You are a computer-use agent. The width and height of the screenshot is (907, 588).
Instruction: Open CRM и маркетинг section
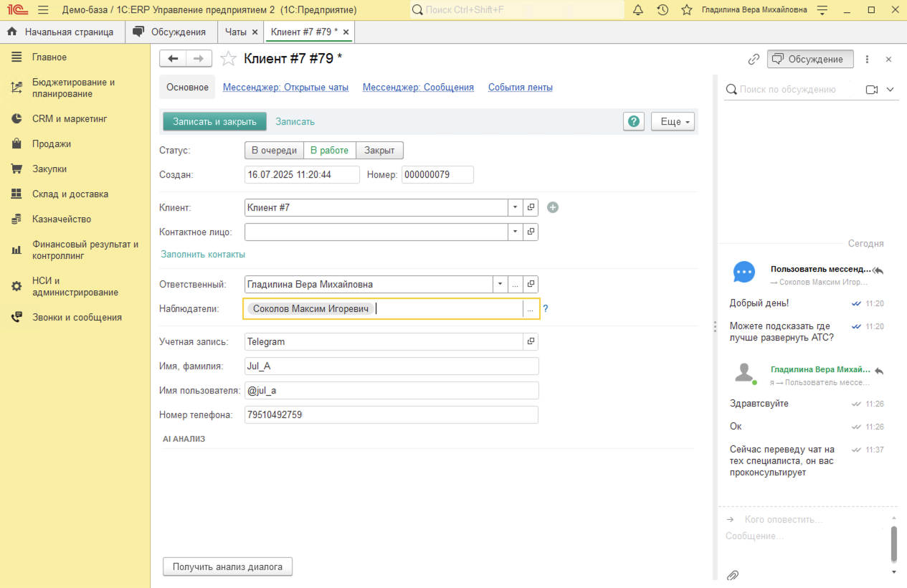[x=70, y=119]
